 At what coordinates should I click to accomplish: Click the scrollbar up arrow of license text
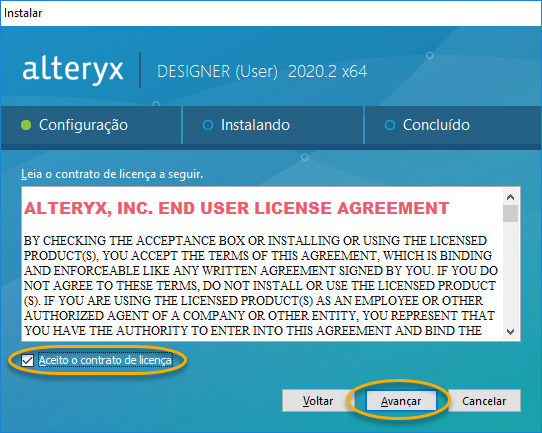[x=511, y=197]
